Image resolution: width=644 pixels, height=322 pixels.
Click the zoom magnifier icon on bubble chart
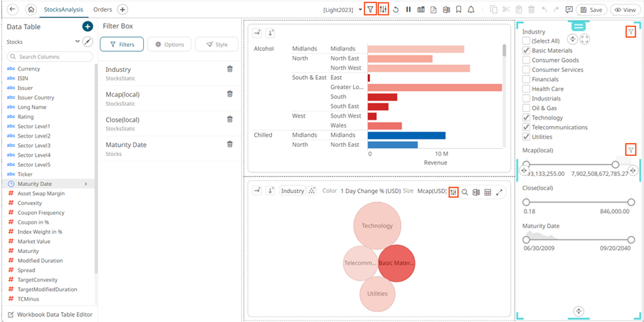[465, 192]
